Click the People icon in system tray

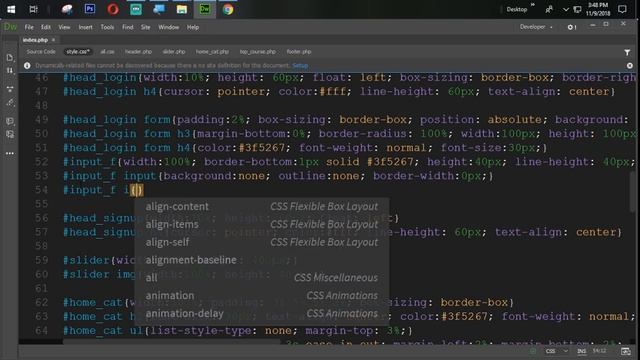click(549, 9)
